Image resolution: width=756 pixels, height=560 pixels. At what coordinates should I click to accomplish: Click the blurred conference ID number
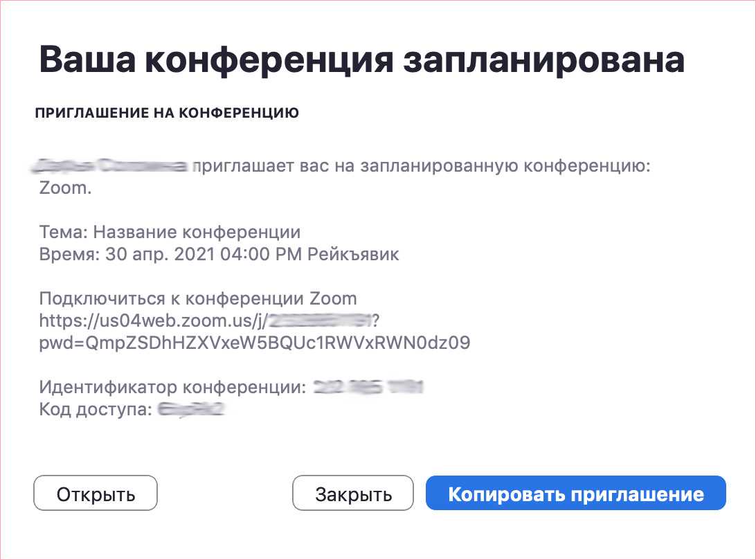pos(368,387)
